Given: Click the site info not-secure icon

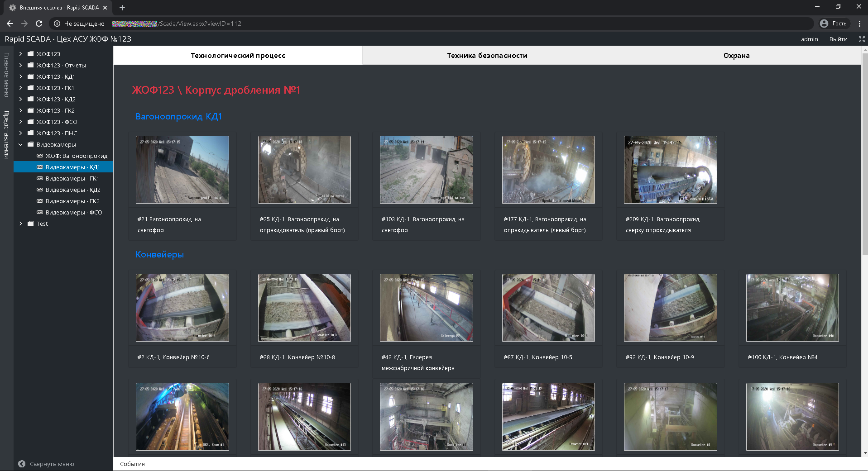Looking at the screenshot, I should click(57, 24).
